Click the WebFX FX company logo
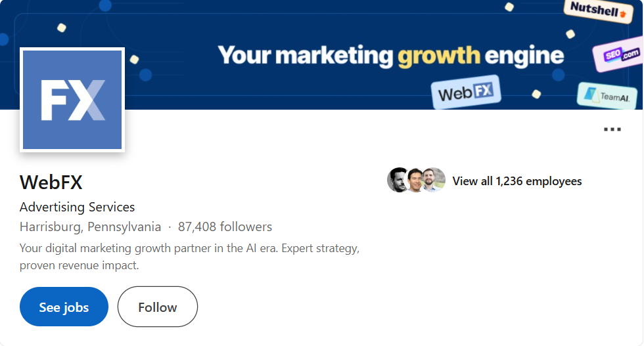Image resolution: width=644 pixels, height=346 pixels. click(72, 100)
